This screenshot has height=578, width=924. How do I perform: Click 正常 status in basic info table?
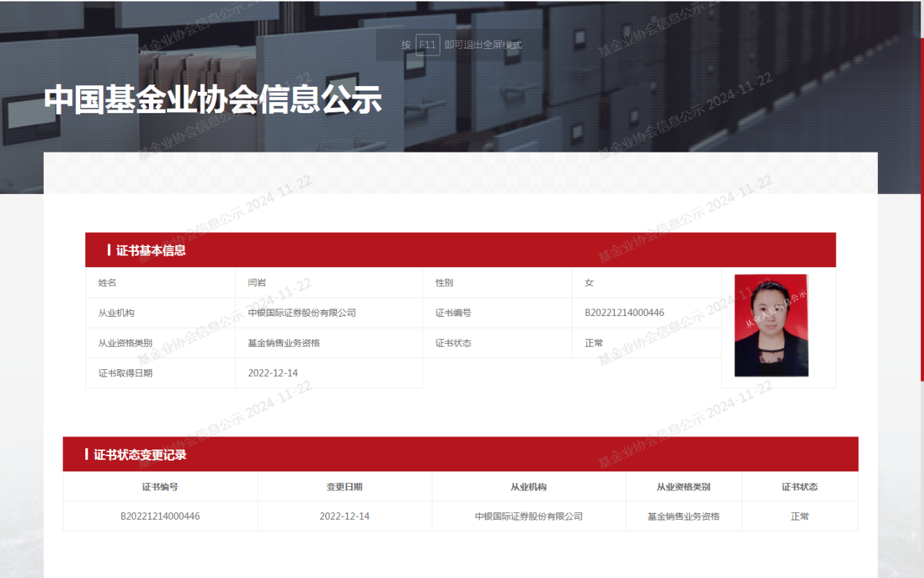tap(594, 343)
